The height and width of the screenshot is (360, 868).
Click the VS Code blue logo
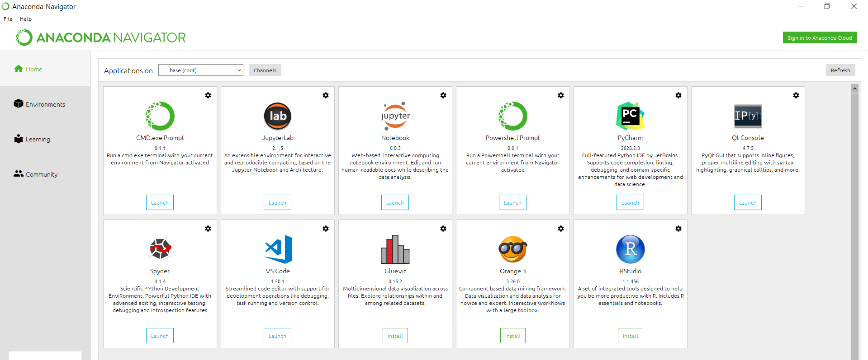[x=278, y=249]
